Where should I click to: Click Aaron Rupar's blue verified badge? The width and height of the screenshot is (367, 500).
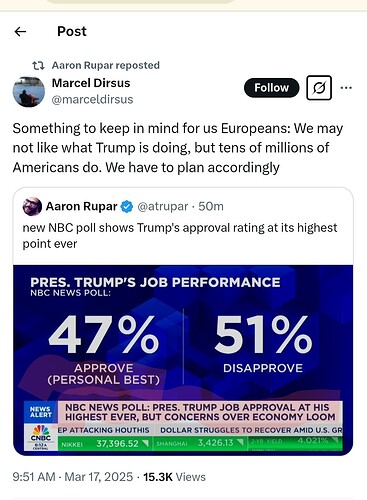coord(127,207)
